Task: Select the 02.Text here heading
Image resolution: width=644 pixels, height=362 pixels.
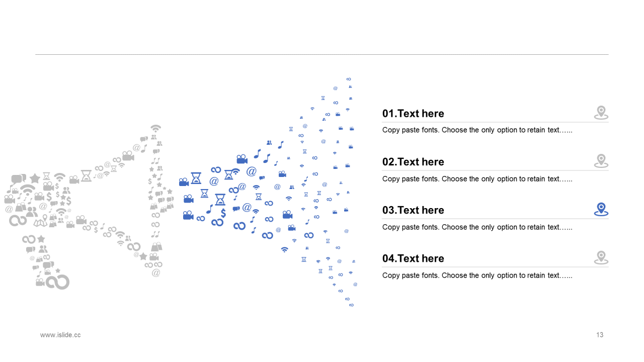Action: (413, 162)
